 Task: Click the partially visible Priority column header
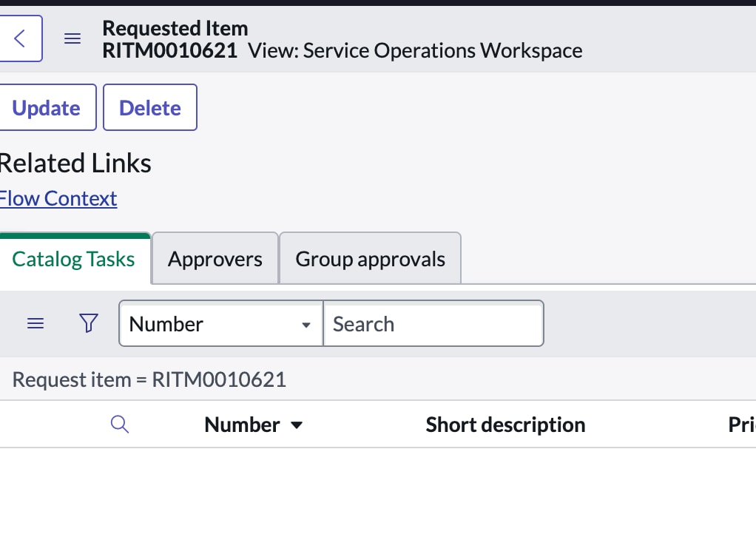[741, 425]
